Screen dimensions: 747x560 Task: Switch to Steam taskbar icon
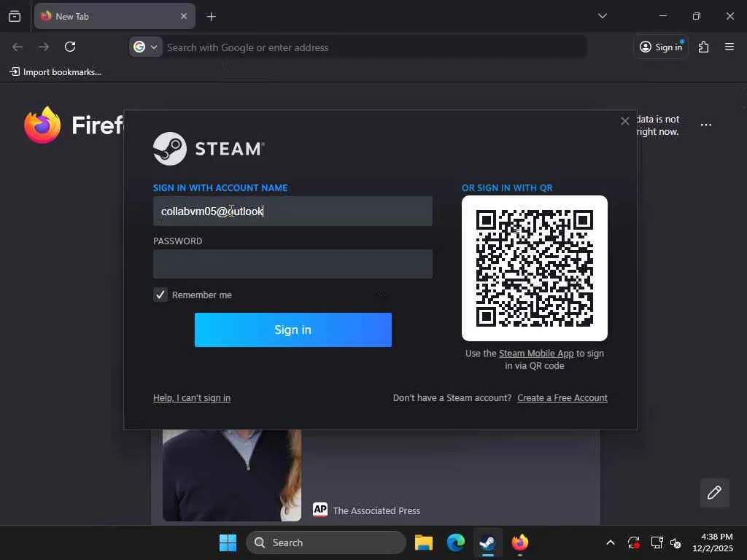point(487,542)
